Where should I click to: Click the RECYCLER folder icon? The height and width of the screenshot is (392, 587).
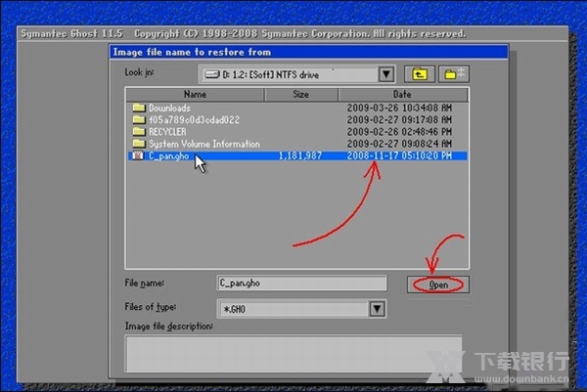coord(139,131)
